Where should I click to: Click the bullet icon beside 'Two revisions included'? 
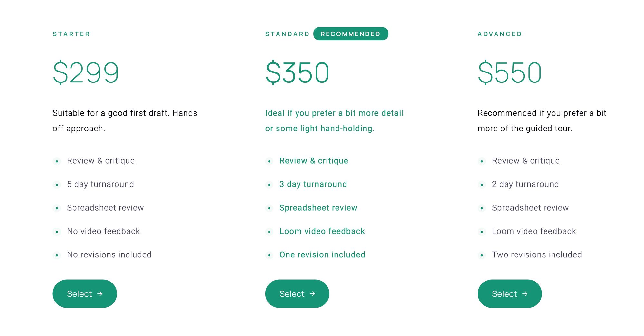coord(482,255)
